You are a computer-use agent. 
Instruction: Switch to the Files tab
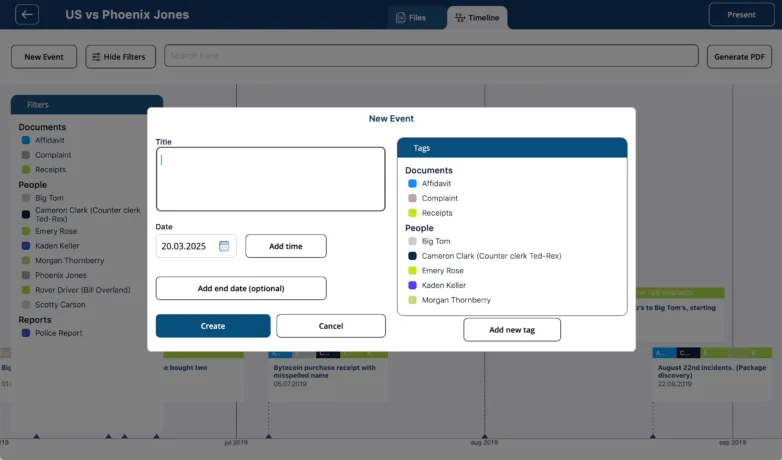click(x=409, y=17)
